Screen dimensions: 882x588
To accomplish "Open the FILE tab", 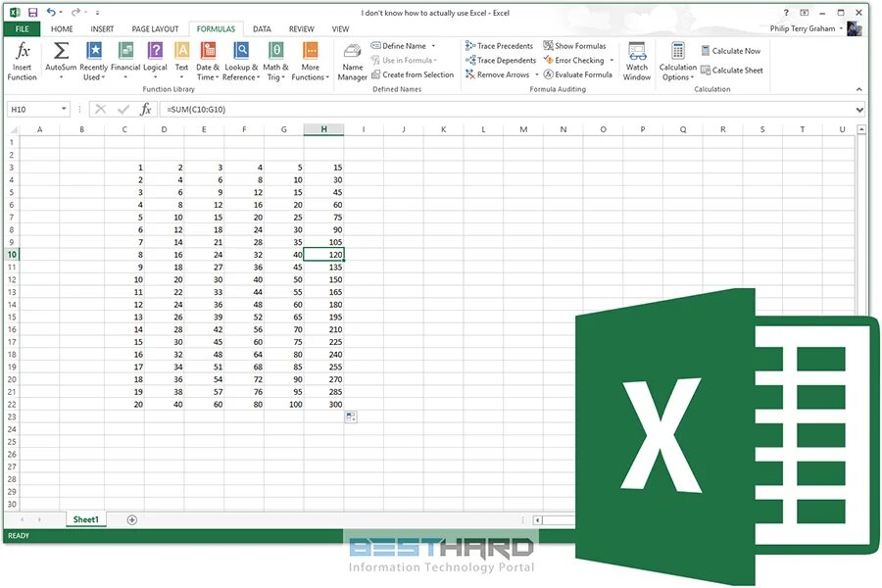I will coord(22,28).
